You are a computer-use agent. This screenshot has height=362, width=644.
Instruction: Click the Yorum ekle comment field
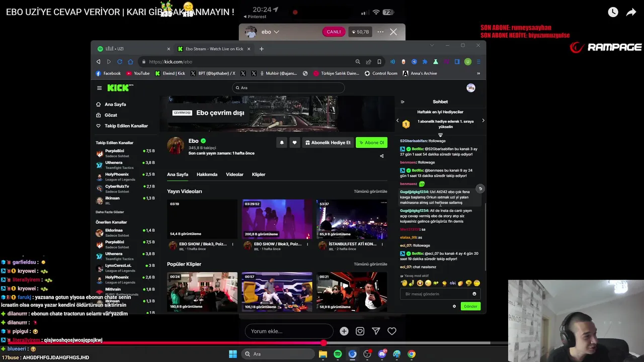point(289,331)
